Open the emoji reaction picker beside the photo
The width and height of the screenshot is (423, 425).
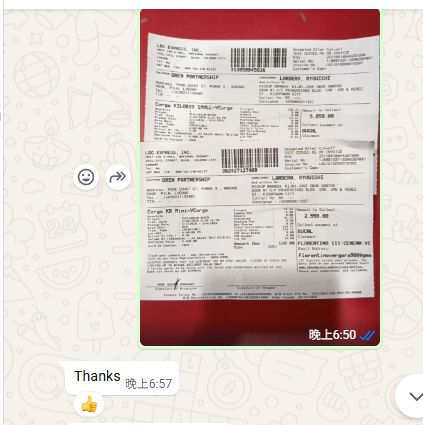click(86, 177)
